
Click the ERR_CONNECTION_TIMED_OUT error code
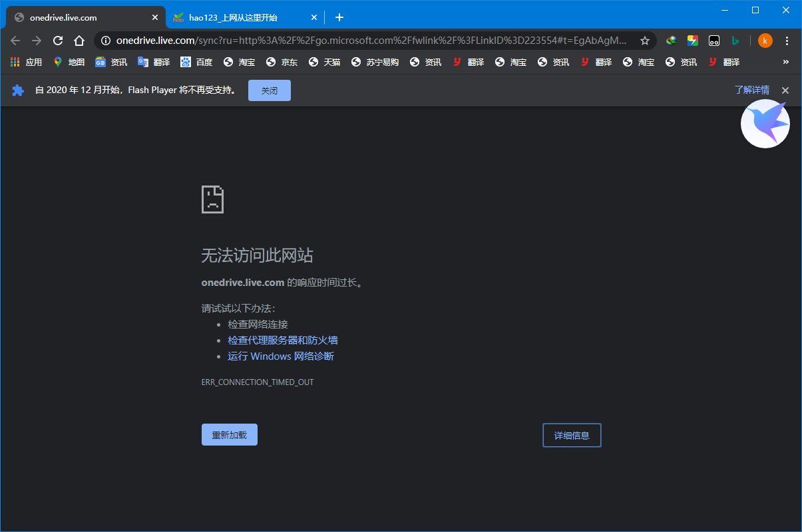[x=258, y=382]
